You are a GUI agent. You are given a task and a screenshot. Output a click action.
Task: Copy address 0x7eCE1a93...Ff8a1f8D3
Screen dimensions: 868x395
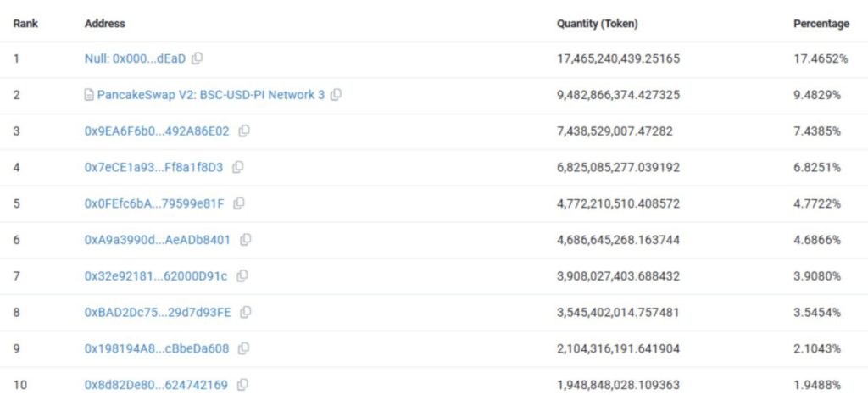coord(237,167)
